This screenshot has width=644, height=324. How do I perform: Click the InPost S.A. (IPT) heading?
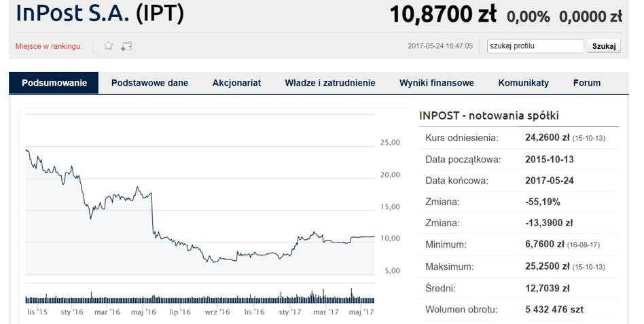coord(100,13)
